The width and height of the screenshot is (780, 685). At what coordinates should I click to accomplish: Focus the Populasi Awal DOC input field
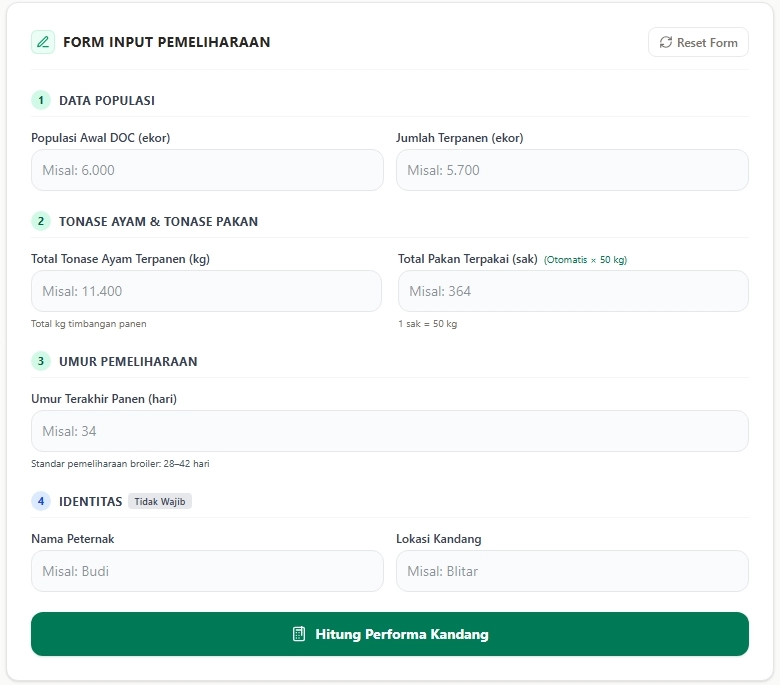pos(207,170)
